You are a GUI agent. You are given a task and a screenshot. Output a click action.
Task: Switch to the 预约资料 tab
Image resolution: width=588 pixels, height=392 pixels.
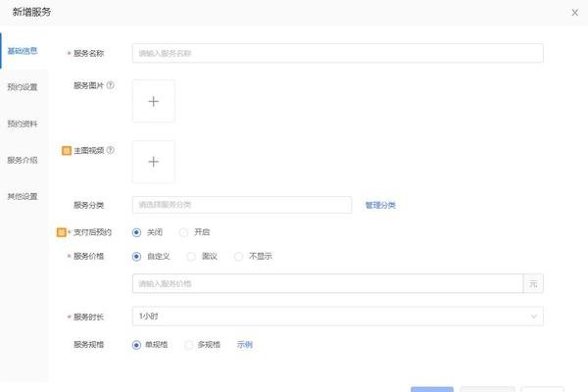point(23,123)
